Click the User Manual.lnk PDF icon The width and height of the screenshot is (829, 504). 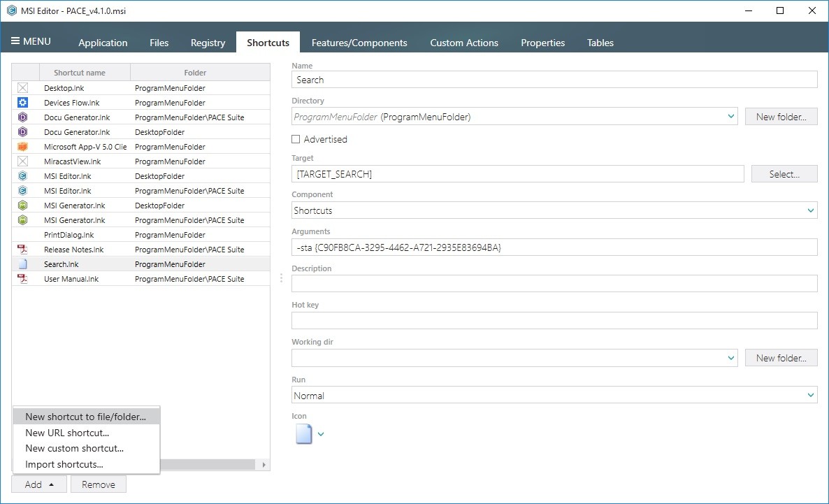coord(23,279)
